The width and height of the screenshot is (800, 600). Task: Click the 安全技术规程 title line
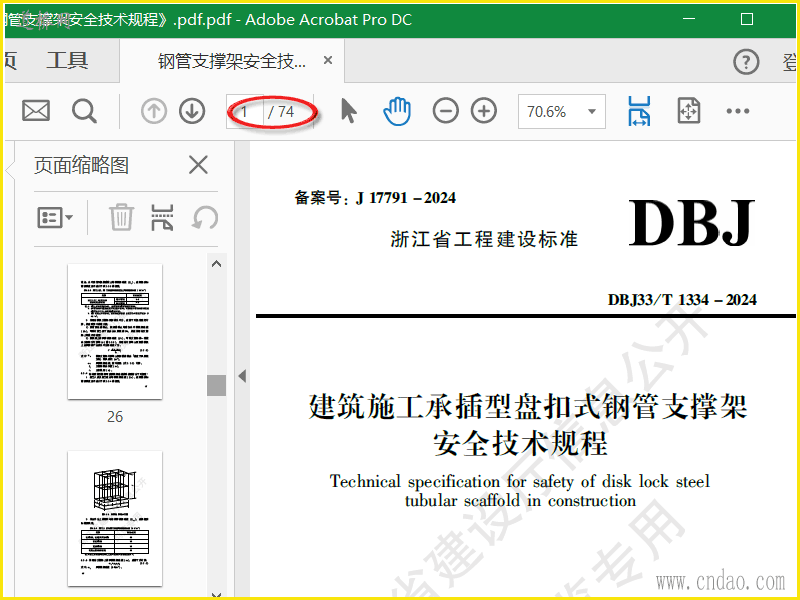(x=520, y=443)
